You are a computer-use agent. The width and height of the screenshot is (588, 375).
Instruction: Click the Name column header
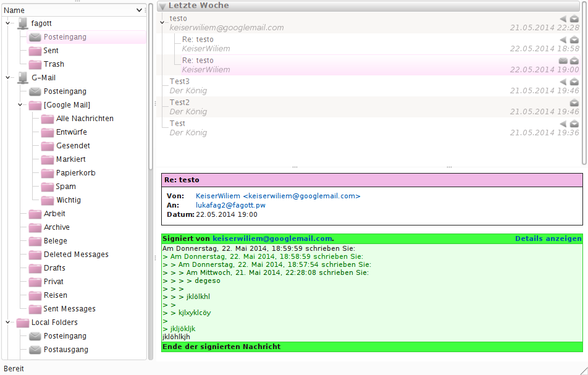[x=73, y=10]
